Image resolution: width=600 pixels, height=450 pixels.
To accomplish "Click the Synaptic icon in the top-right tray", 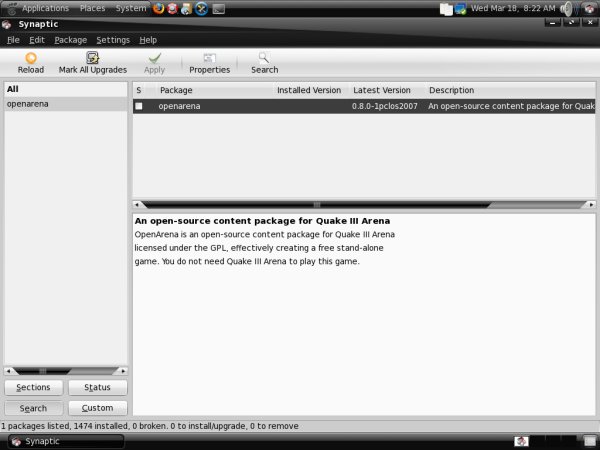I will [x=590, y=8].
